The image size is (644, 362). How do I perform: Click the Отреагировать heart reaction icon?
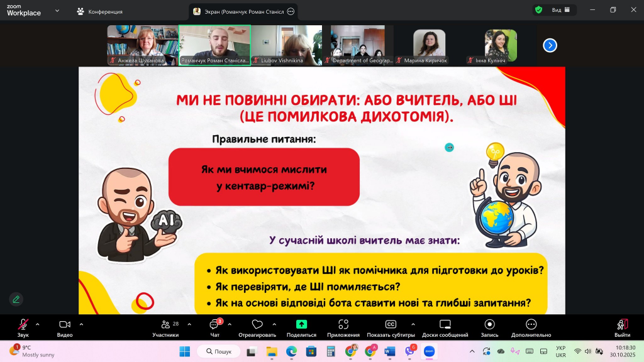click(x=257, y=325)
